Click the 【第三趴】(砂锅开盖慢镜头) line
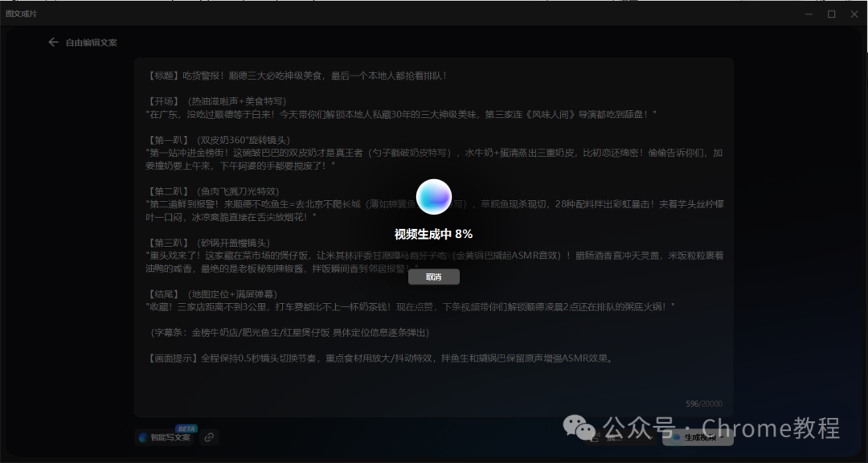Screen dimensions: 868x463 [208, 243]
